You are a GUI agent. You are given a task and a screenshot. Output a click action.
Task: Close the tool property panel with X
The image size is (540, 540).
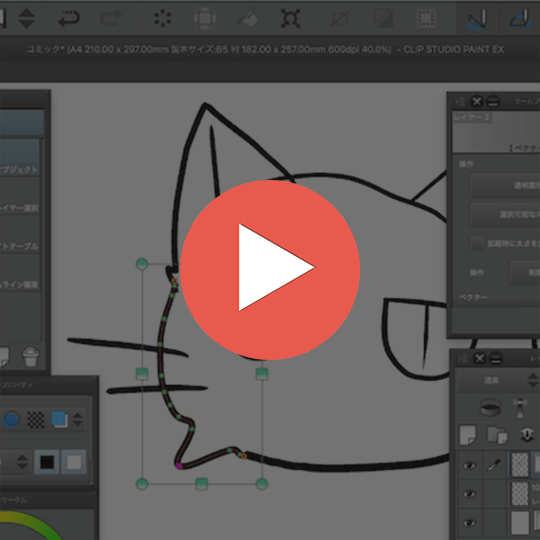tap(477, 102)
